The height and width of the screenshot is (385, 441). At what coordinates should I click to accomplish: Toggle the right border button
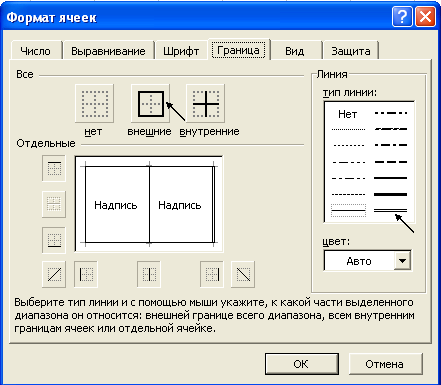212,274
